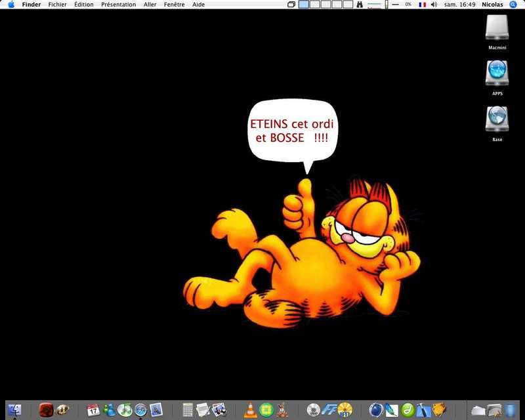Image resolution: width=525 pixels, height=420 pixels.
Task: Open iTunes from the Dock
Action: (125, 410)
